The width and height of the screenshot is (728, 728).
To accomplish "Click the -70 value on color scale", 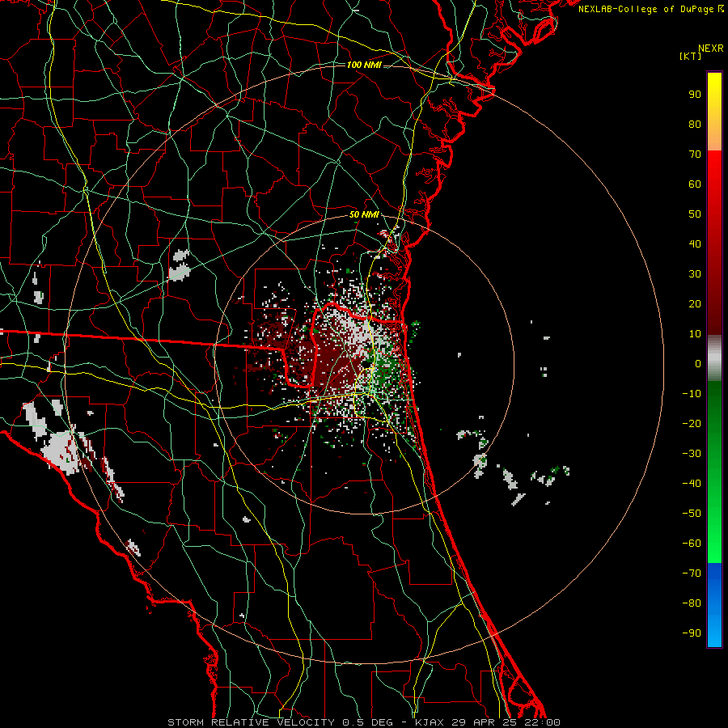I will pyautogui.click(x=692, y=574).
